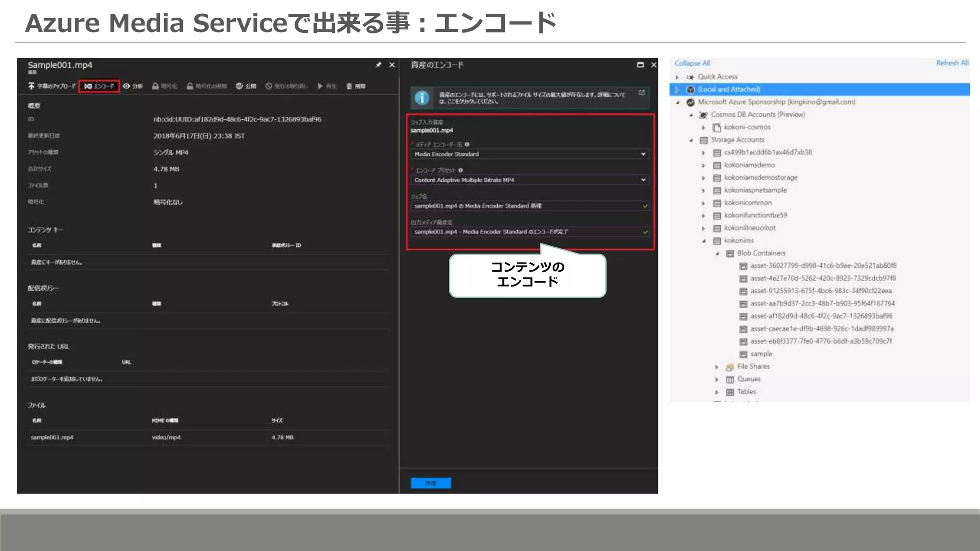Open the external link icon in info banner
Image resolution: width=980 pixels, height=551 pixels.
(642, 92)
